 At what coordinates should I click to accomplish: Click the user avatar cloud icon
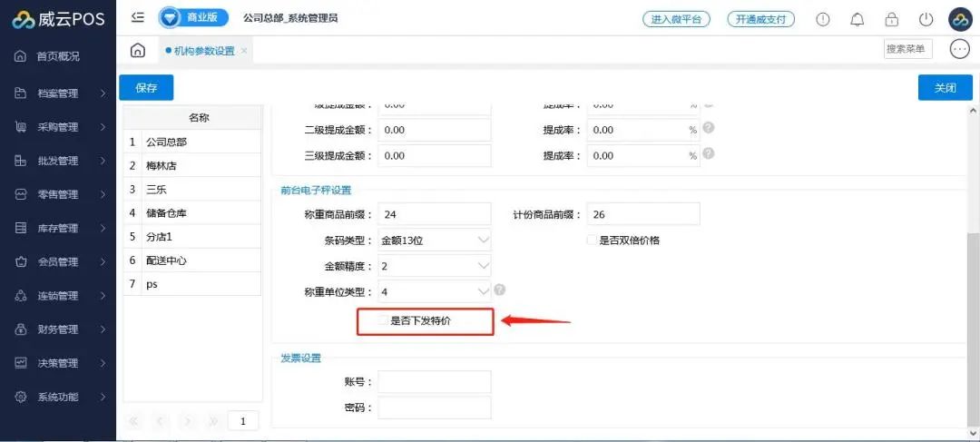coord(960,19)
